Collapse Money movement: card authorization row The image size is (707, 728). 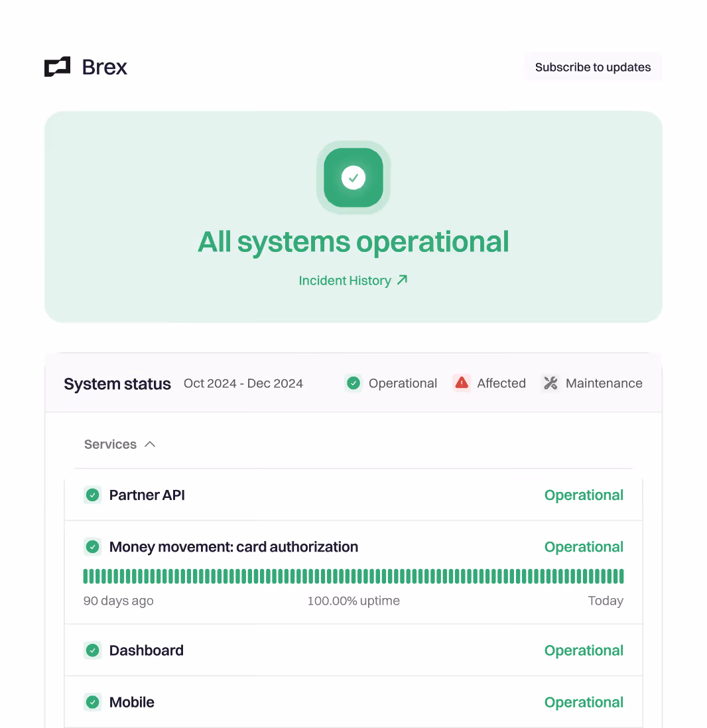pyautogui.click(x=353, y=546)
